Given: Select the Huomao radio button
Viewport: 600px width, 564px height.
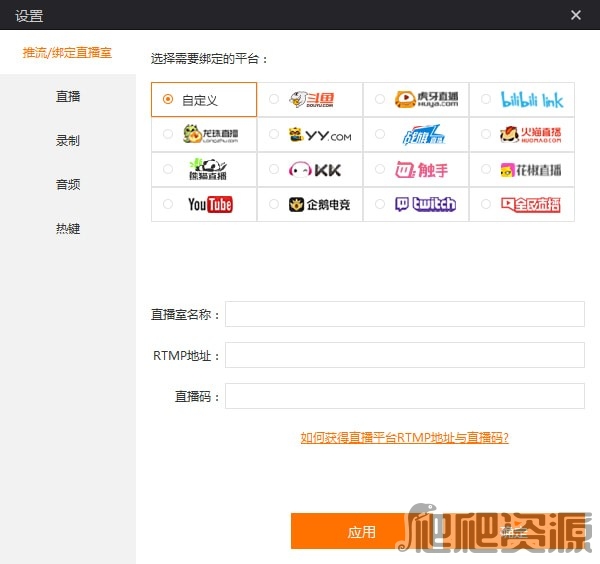Looking at the screenshot, I should coord(486,134).
